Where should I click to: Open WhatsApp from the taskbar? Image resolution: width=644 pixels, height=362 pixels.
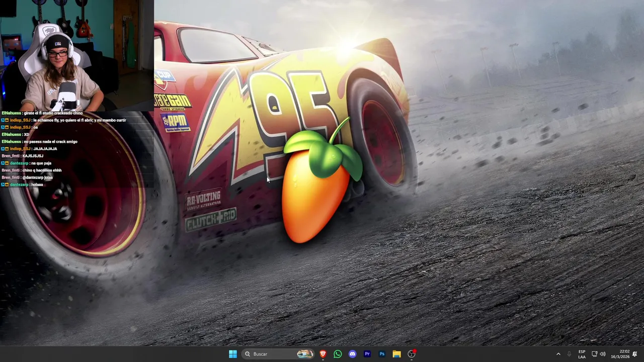pos(338,354)
